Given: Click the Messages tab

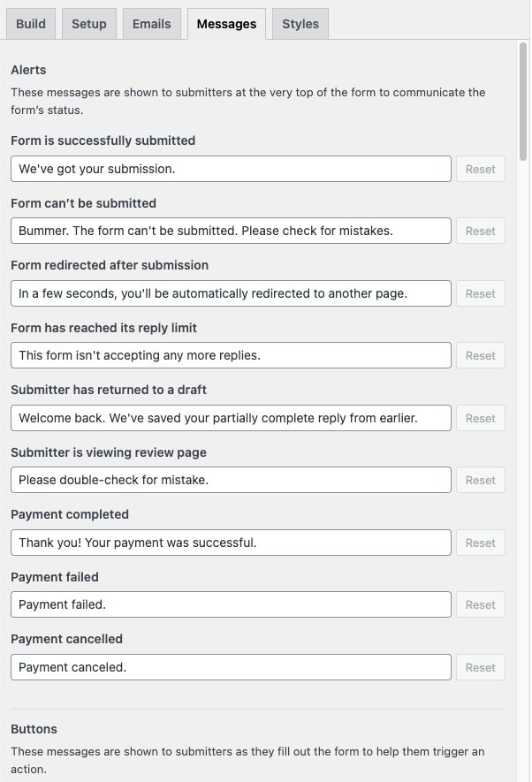Looking at the screenshot, I should pyautogui.click(x=226, y=24).
